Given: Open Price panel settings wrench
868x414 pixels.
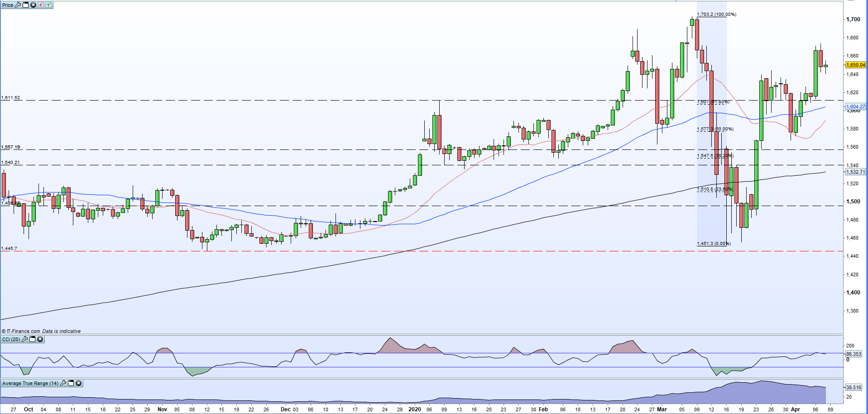Looking at the screenshot, I should tap(18, 5).
